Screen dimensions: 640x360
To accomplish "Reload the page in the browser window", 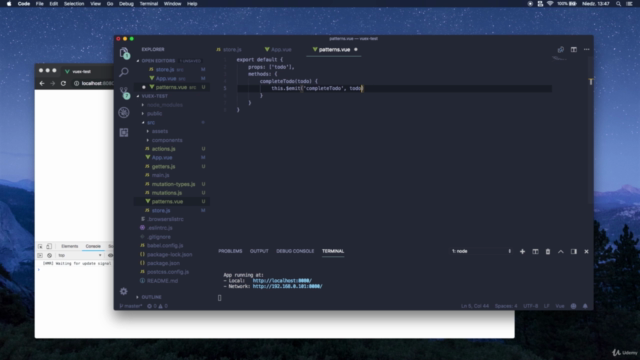I will pos(63,83).
